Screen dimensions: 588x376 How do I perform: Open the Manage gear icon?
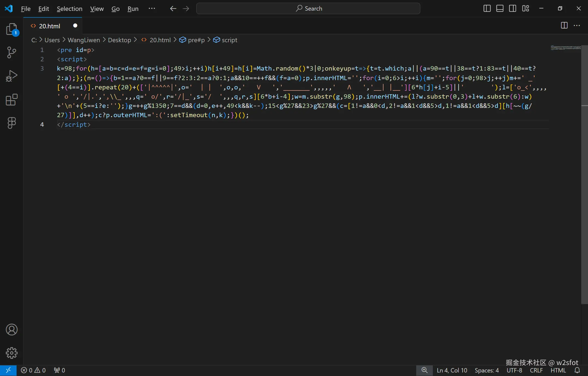(x=11, y=353)
